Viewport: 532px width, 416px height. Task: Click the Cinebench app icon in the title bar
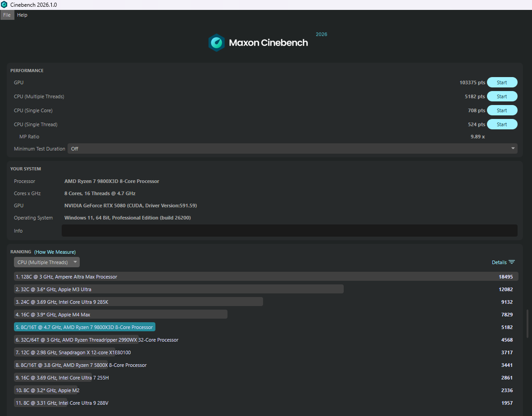(4, 5)
